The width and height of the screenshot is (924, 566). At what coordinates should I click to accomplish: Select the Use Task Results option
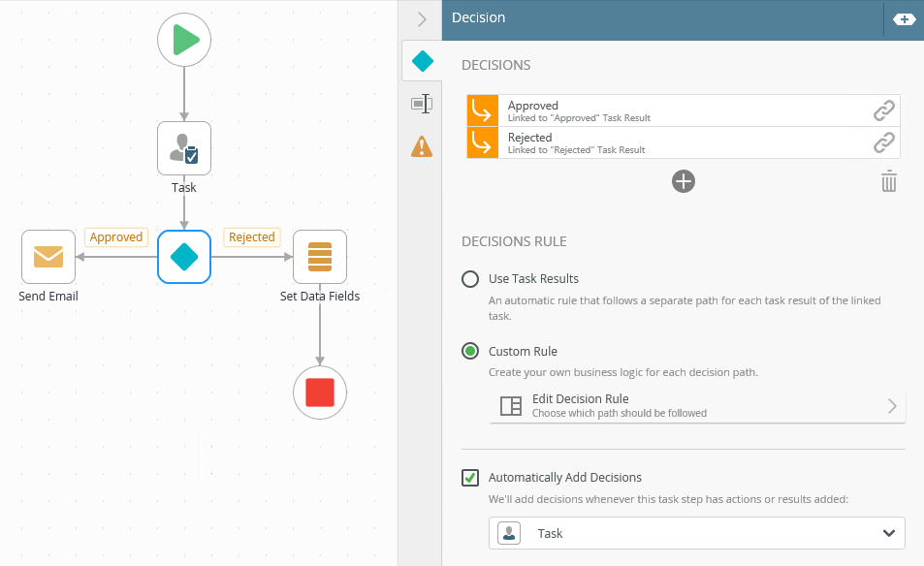[x=470, y=279]
